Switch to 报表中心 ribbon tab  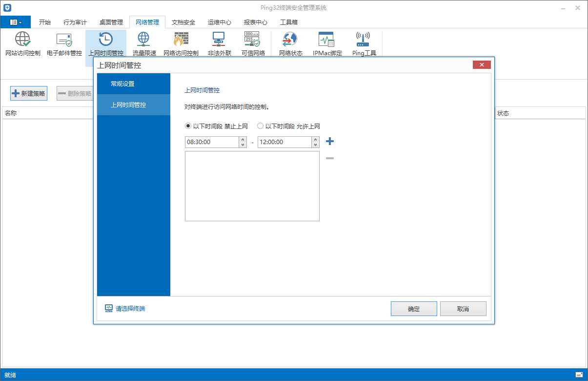click(256, 22)
